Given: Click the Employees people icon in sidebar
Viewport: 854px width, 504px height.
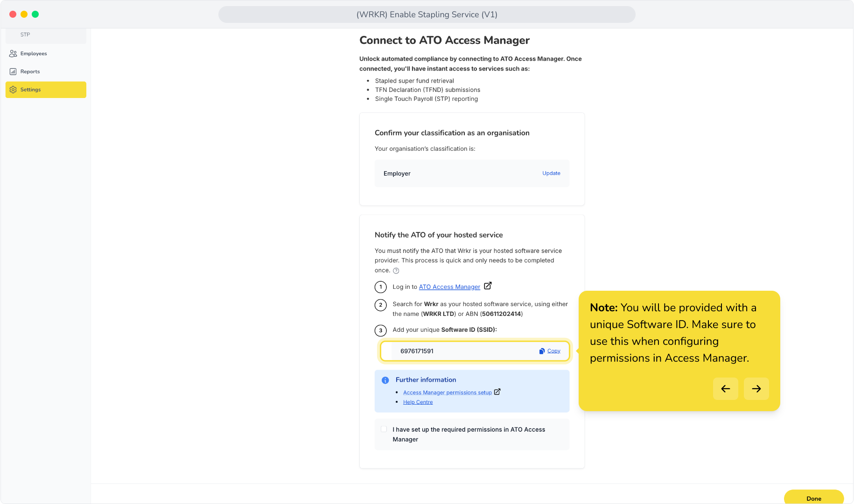Looking at the screenshot, I should (x=13, y=54).
